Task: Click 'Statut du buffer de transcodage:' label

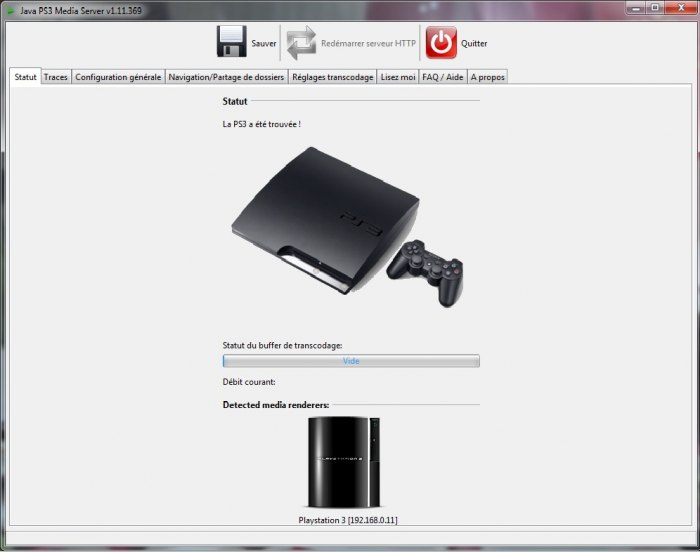Action: coord(283,345)
